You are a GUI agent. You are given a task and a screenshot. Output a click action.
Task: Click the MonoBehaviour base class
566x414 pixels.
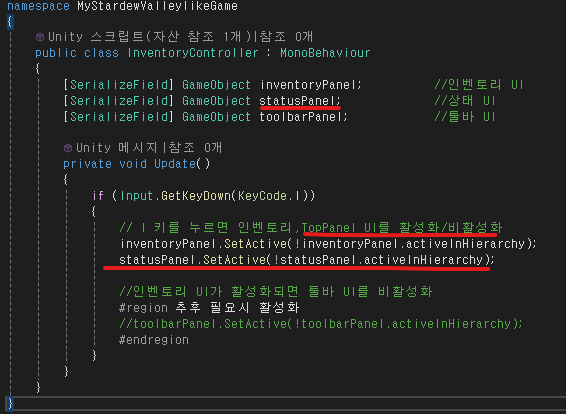click(325, 53)
